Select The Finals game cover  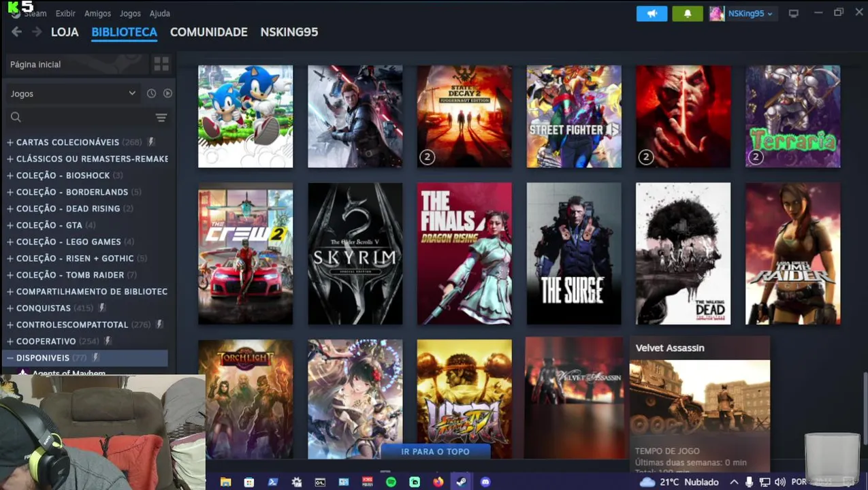click(x=464, y=253)
